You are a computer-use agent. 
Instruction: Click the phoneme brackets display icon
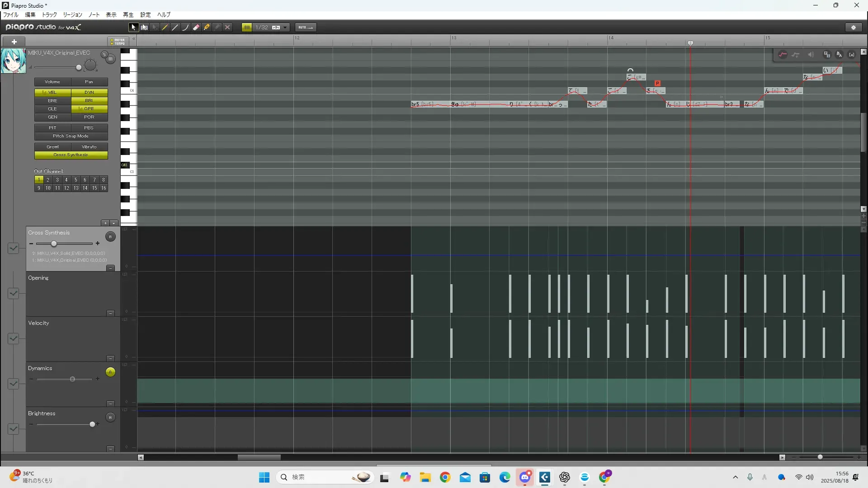tap(852, 55)
